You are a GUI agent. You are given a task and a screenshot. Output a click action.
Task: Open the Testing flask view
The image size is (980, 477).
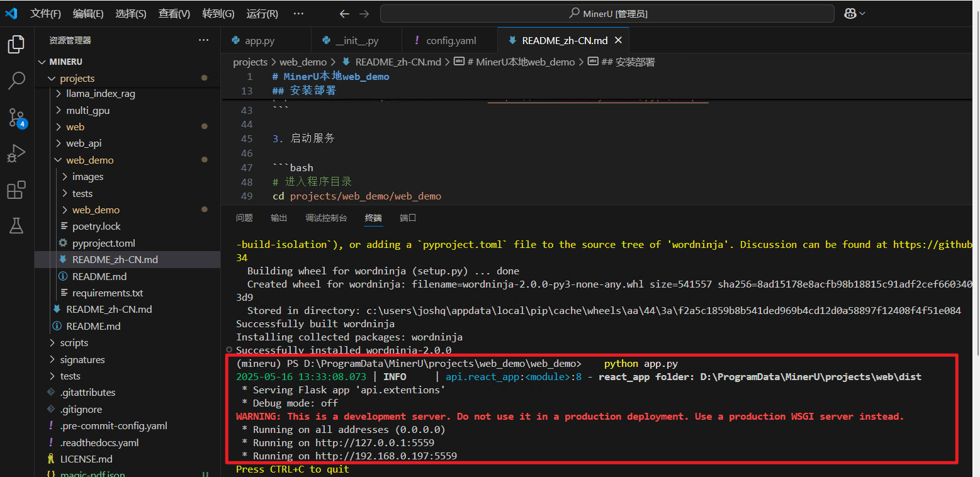pyautogui.click(x=16, y=225)
